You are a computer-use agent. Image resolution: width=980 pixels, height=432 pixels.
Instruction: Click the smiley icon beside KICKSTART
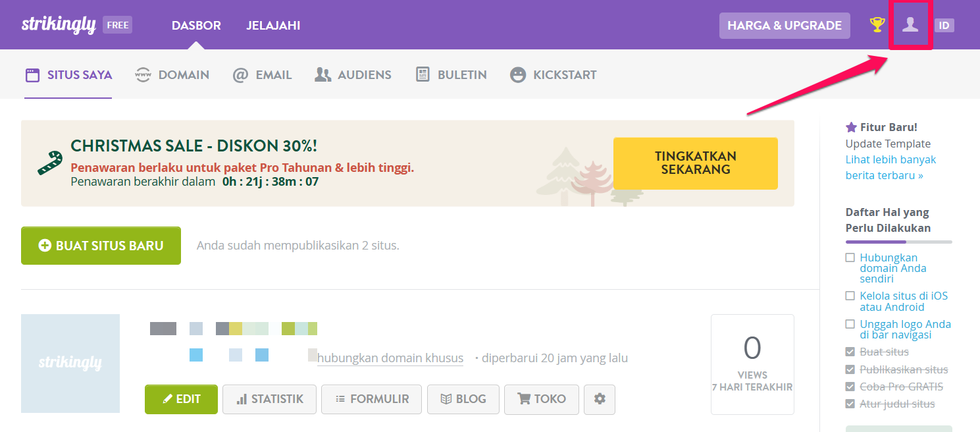coord(518,74)
